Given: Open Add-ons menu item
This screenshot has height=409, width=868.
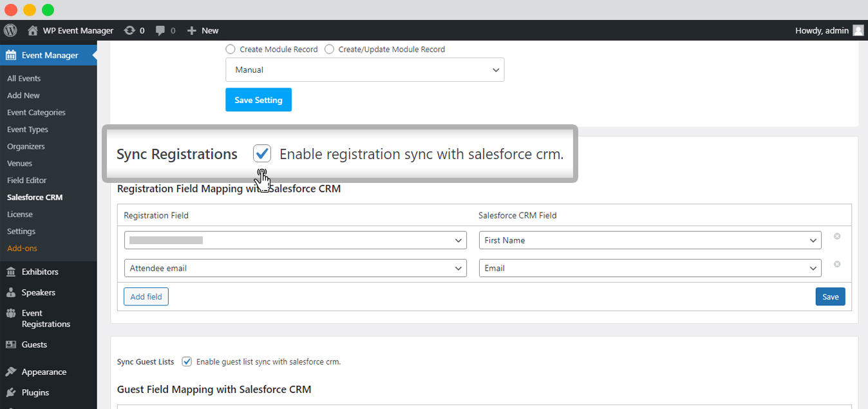Looking at the screenshot, I should pyautogui.click(x=23, y=248).
